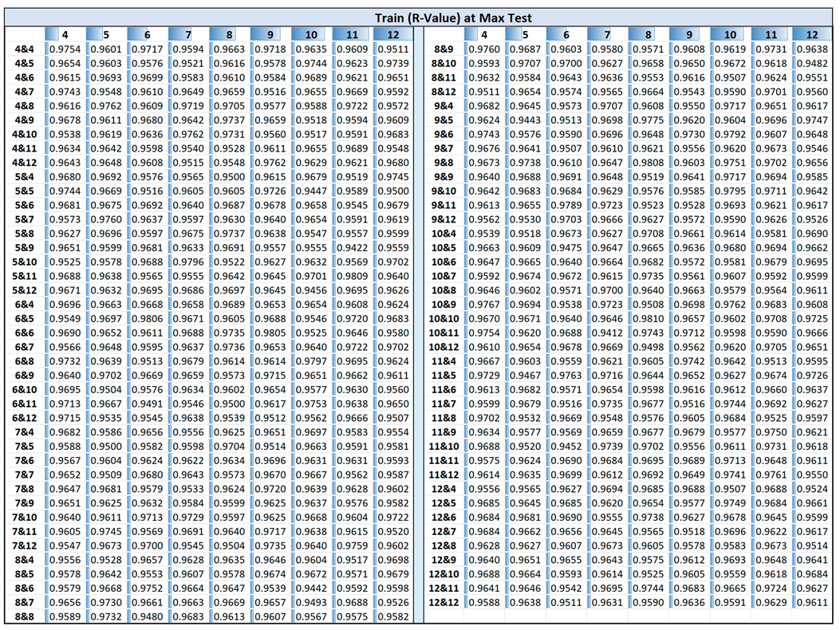Click 0.9498 in row 10&12

tap(649, 347)
